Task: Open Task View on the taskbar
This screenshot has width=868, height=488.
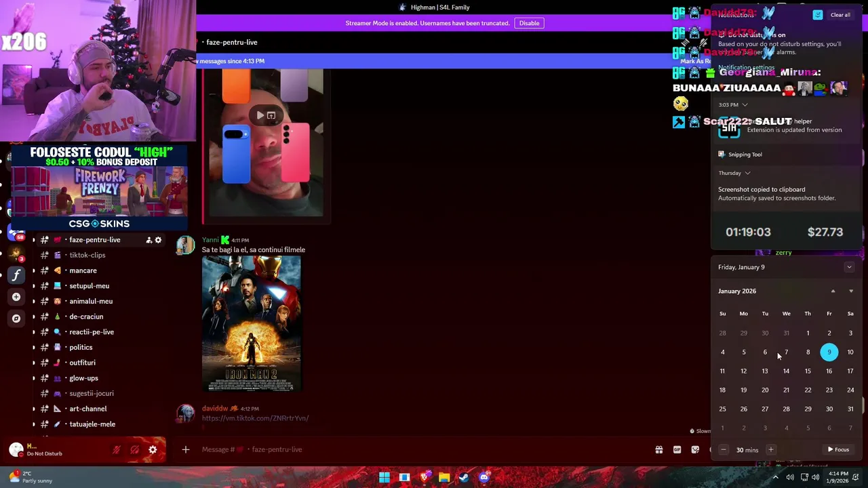Action: coord(404,477)
